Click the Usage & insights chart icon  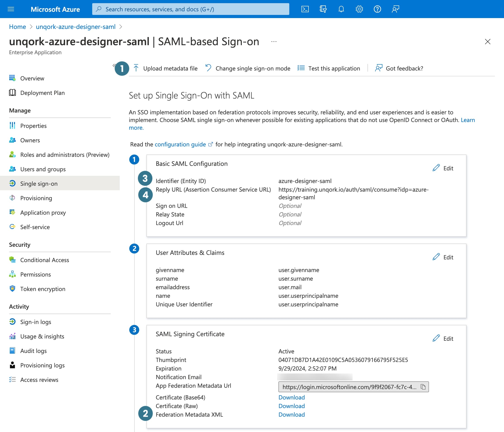(x=12, y=336)
